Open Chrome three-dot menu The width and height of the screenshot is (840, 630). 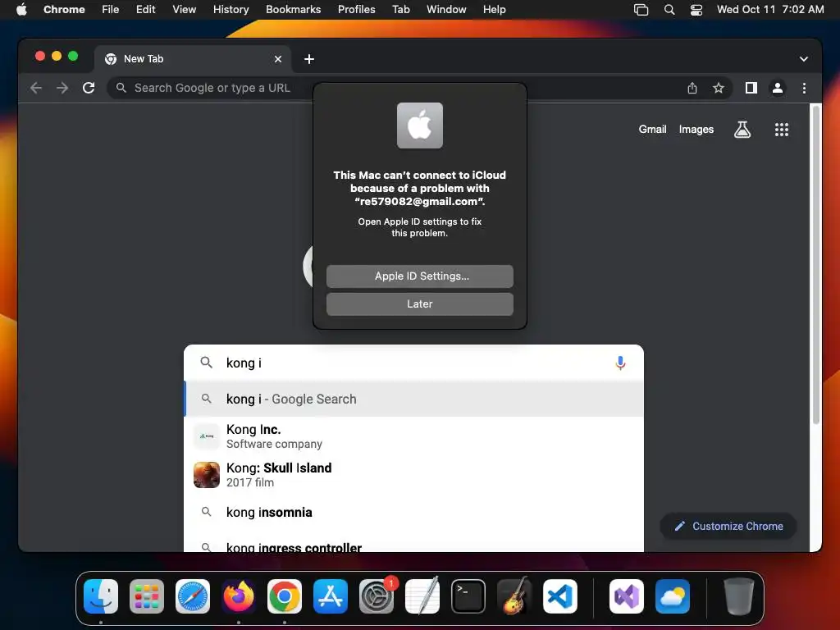tap(804, 88)
